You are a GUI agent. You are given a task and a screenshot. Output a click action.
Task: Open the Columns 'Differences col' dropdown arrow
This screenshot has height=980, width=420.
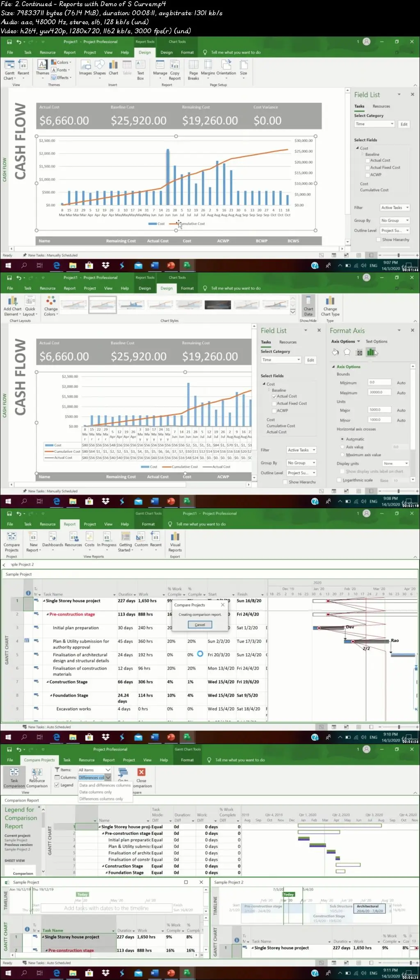pos(108,777)
